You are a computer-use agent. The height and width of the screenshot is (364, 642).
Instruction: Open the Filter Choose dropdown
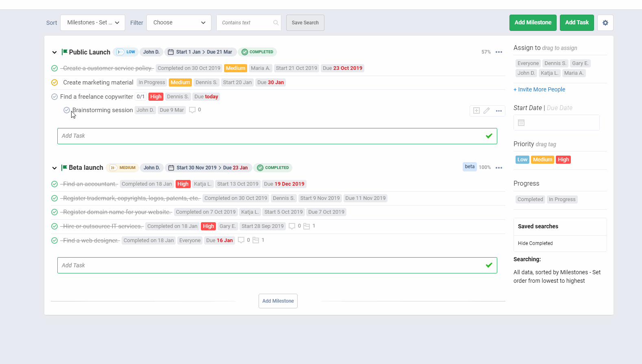coord(179,23)
